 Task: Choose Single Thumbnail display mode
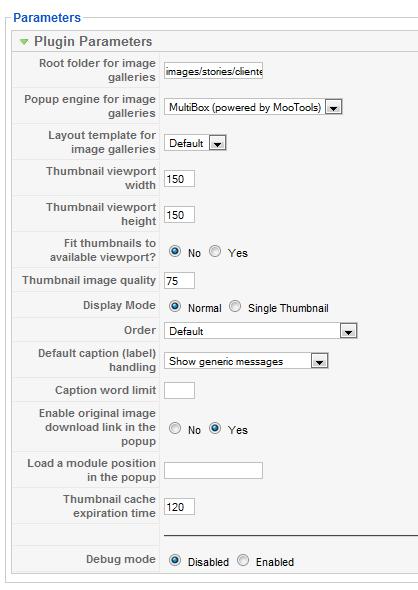click(235, 306)
